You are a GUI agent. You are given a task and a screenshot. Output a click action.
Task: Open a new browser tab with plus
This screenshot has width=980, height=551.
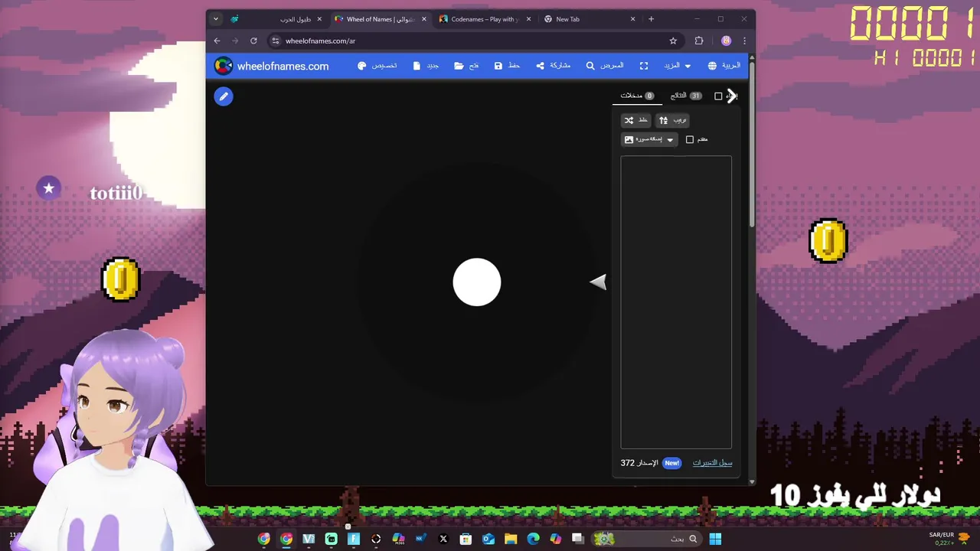[651, 19]
